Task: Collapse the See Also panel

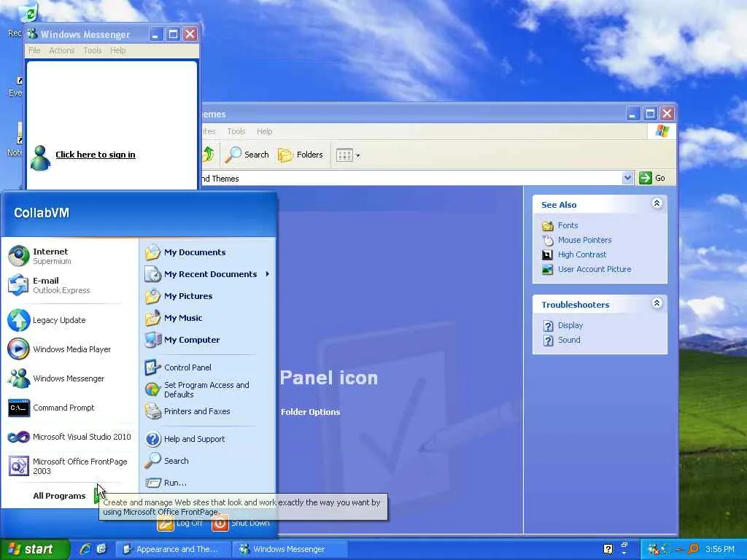Action: click(x=657, y=203)
